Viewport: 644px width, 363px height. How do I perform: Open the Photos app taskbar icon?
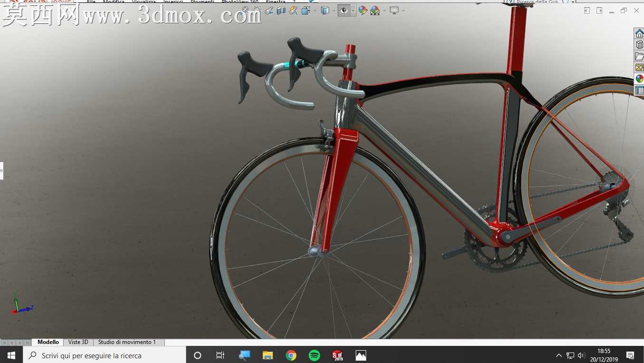(361, 355)
